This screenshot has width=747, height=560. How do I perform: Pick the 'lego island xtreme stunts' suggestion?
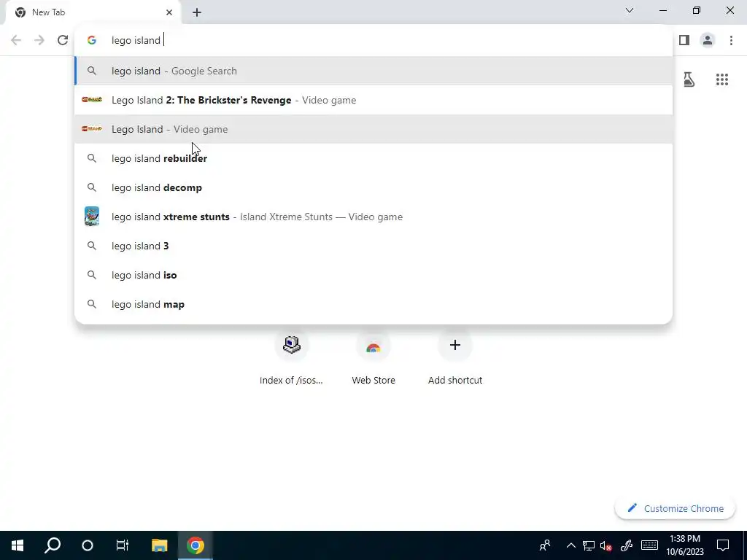373,217
